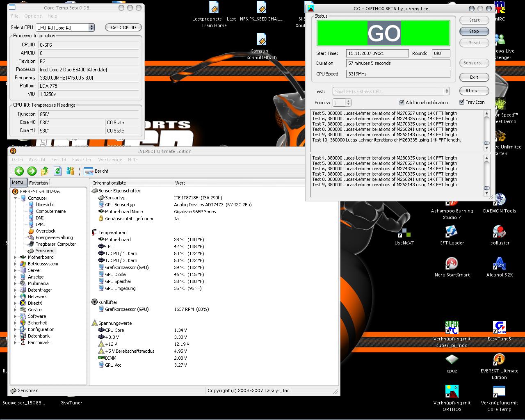Expand the Betriebssystem tree node
Viewport: 525px width, 420px height.
pyautogui.click(x=16, y=264)
